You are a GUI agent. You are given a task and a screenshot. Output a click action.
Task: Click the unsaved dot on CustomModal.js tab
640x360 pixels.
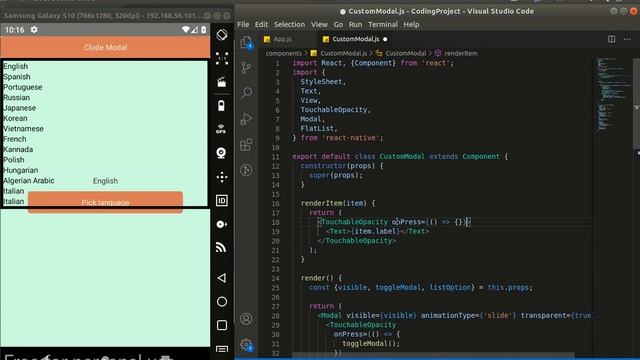click(385, 39)
